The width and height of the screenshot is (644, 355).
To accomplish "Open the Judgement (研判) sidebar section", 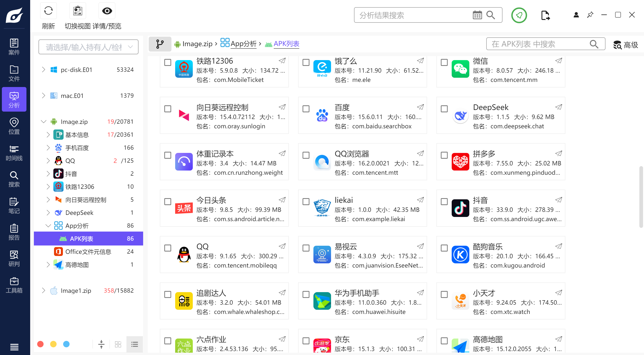I will [x=14, y=258].
